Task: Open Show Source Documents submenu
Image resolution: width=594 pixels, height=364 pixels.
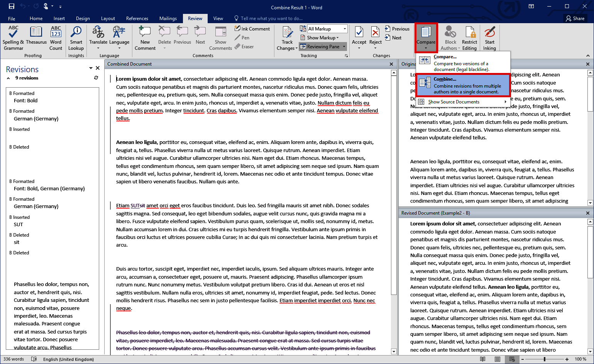Action: click(x=463, y=102)
